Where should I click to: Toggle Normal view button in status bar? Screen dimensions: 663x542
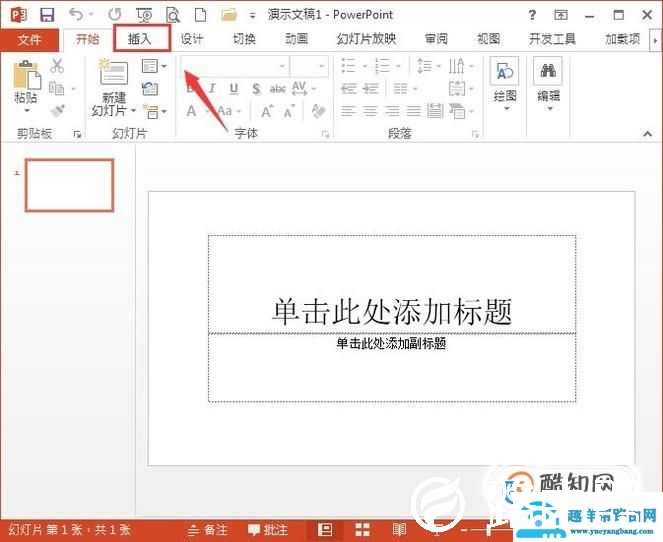tap(325, 529)
